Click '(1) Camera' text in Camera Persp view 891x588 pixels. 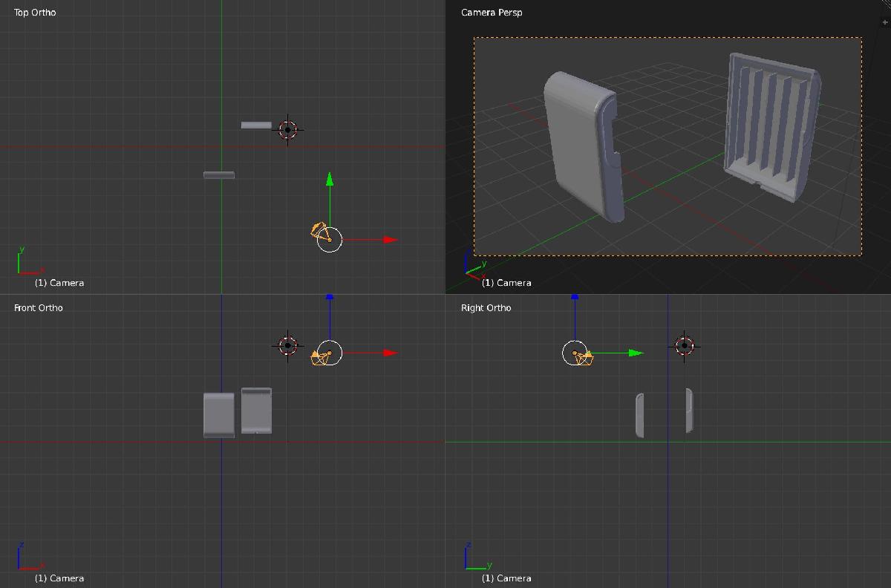click(506, 283)
